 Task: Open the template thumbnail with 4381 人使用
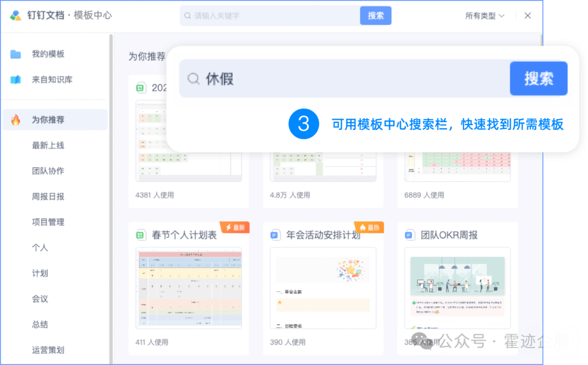coord(188,167)
